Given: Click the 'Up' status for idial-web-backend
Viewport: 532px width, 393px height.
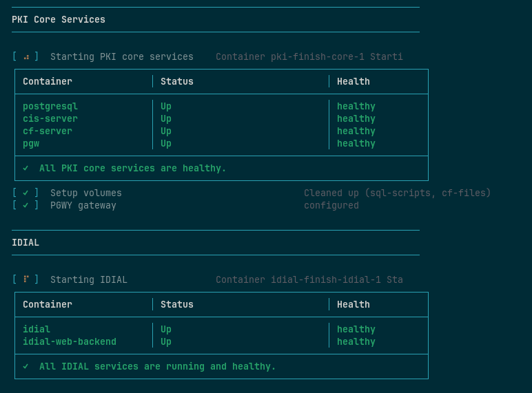Looking at the screenshot, I should pos(166,342).
